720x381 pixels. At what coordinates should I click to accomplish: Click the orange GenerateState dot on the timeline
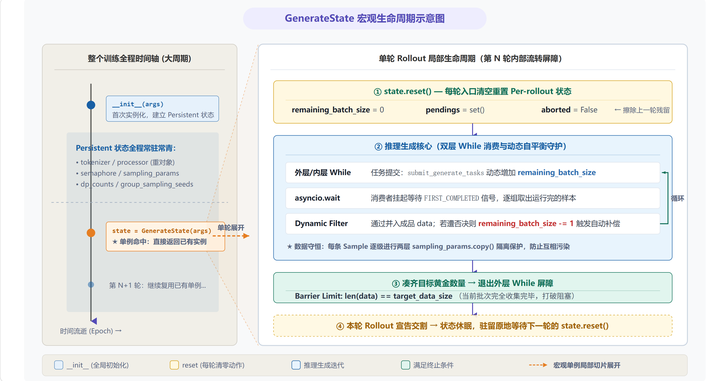tap(91, 233)
